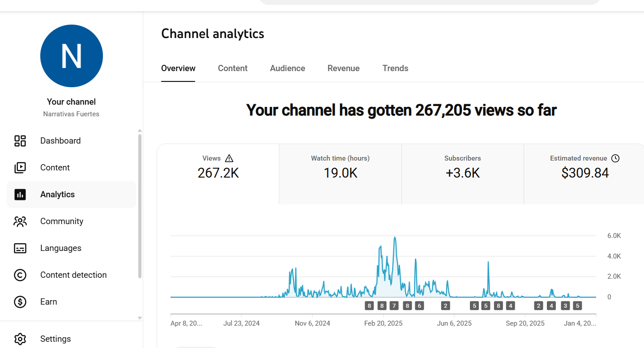644x348 pixels.
Task: Open the Settings gear icon
Action: pos(20,339)
